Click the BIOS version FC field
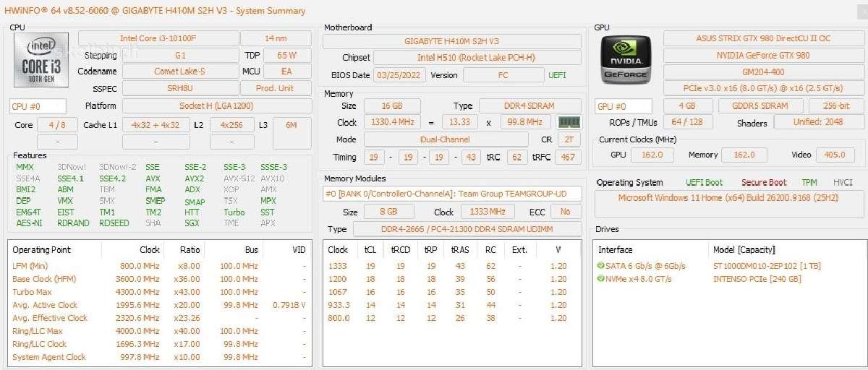 [x=503, y=75]
